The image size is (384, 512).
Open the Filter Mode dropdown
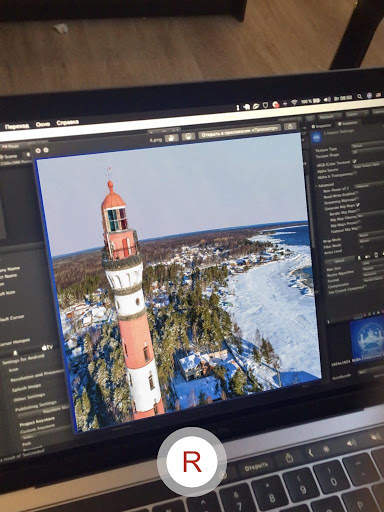point(371,241)
